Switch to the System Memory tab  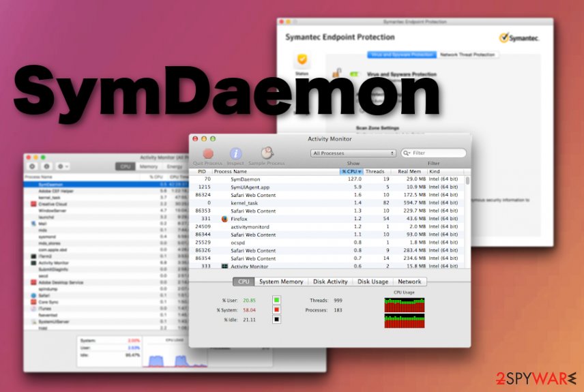[x=281, y=282]
